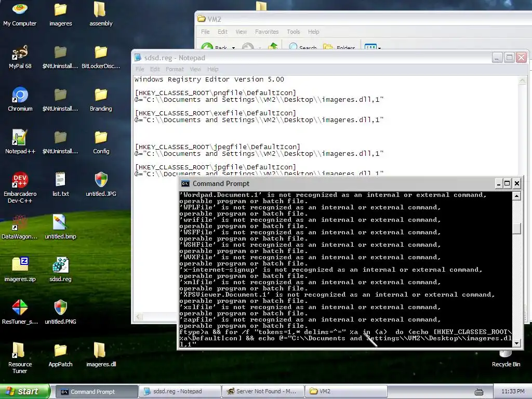Click the exefile DefaultIcon registry line
This screenshot has height=399, width=532.
[215, 113]
